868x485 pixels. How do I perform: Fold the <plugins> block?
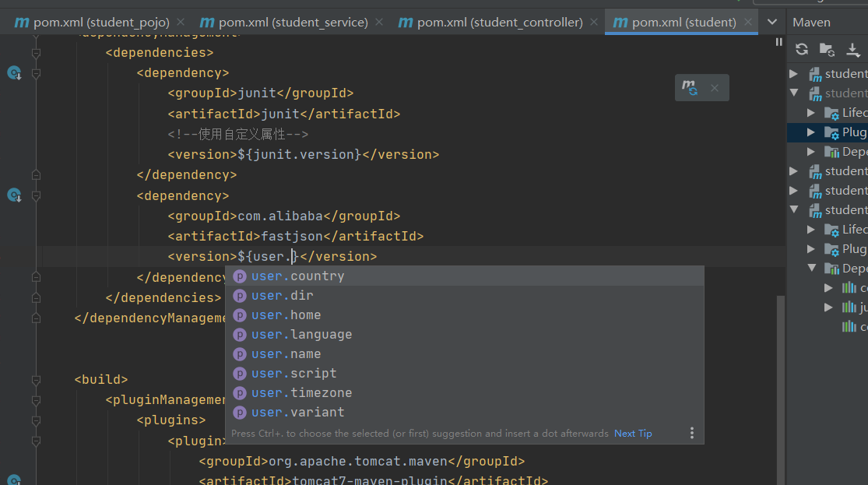[x=36, y=421]
